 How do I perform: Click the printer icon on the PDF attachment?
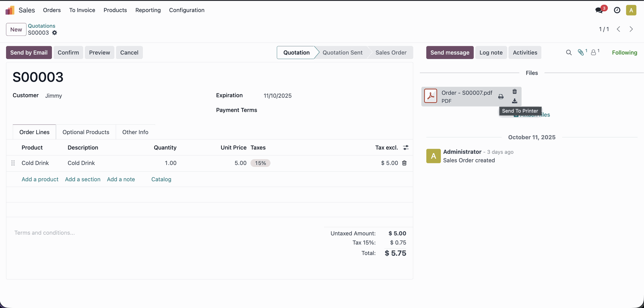501,97
